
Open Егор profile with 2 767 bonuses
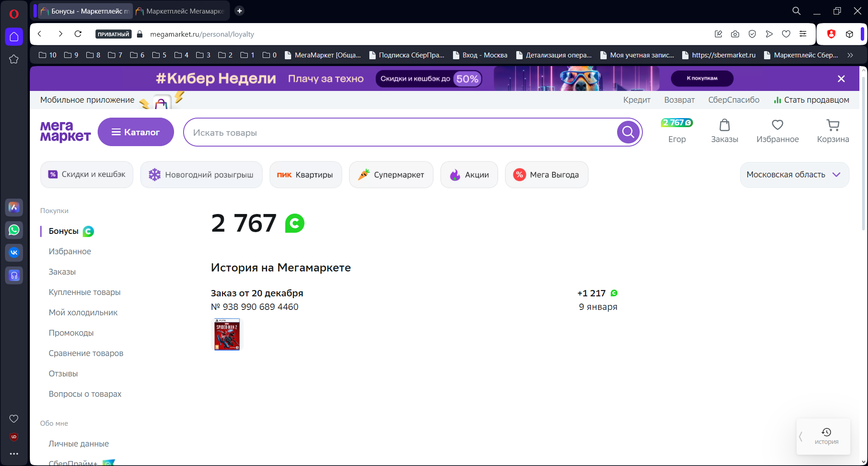click(x=677, y=131)
